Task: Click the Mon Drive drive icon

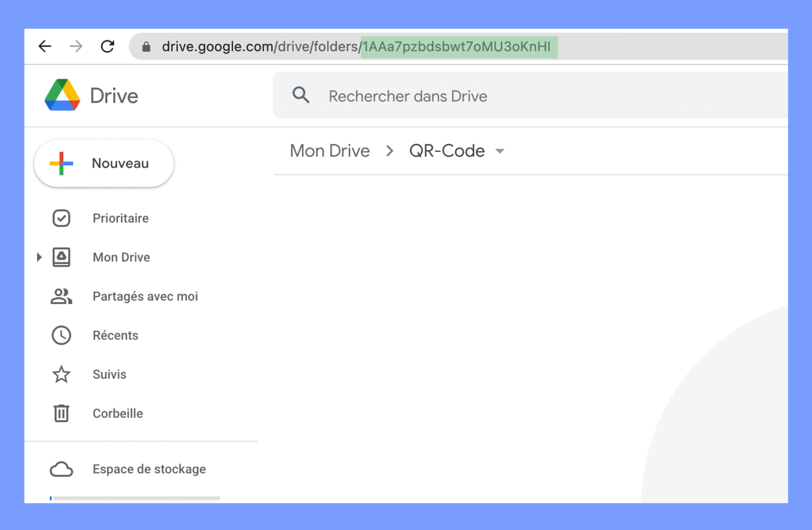Action: click(x=61, y=257)
